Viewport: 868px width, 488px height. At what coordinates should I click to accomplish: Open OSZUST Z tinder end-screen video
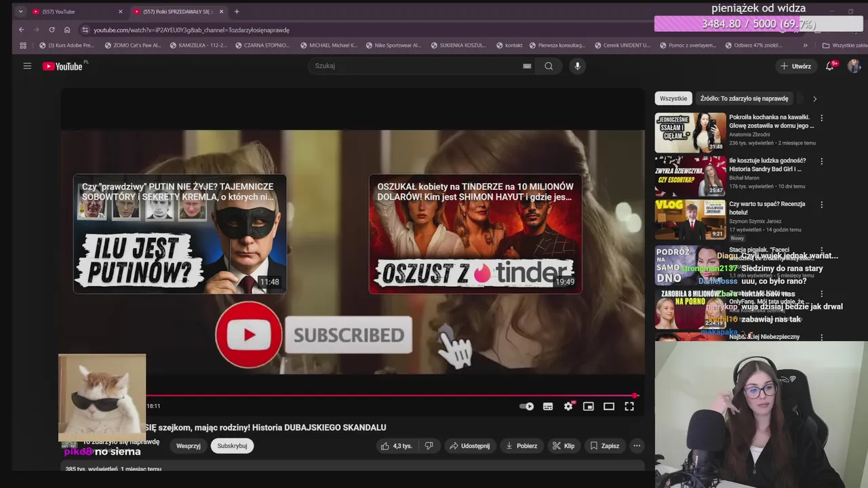pos(475,234)
